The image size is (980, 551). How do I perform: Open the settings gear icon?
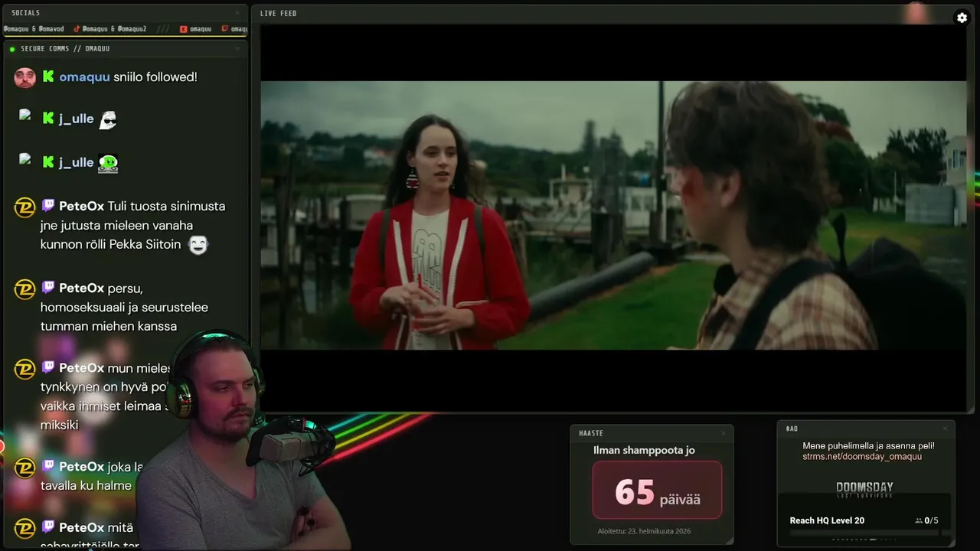962,18
